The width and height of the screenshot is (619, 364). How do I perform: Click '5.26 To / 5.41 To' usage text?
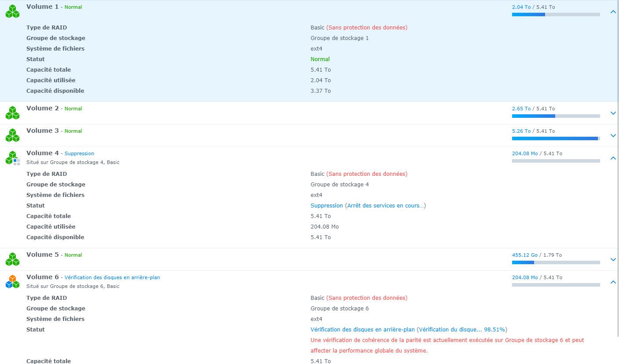click(533, 131)
